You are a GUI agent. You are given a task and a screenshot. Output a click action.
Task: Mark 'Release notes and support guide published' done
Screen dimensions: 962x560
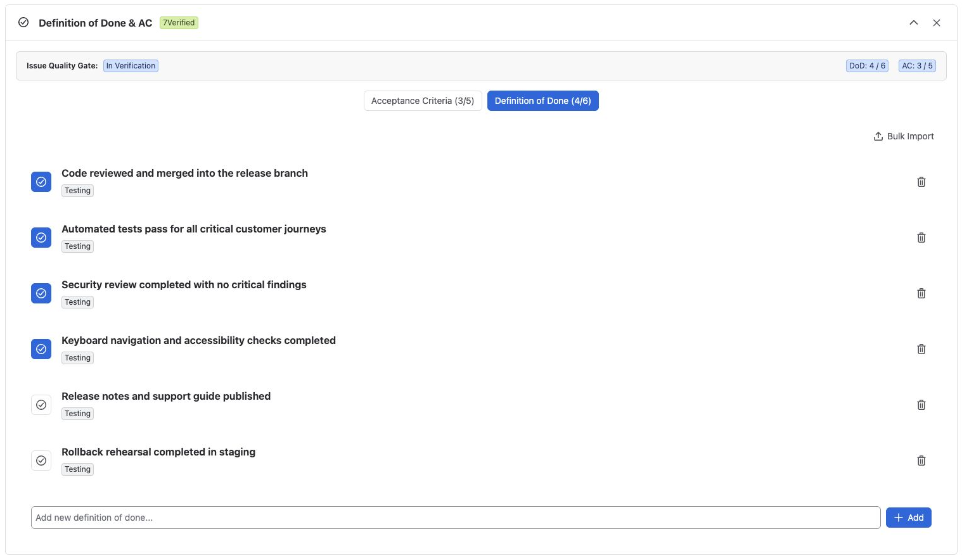(x=41, y=405)
